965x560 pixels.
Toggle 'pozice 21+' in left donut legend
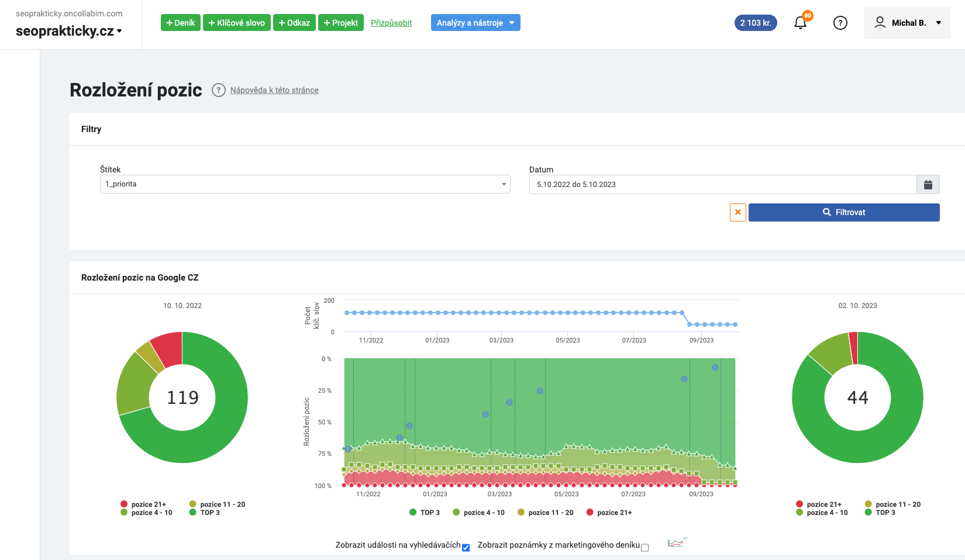coord(143,504)
